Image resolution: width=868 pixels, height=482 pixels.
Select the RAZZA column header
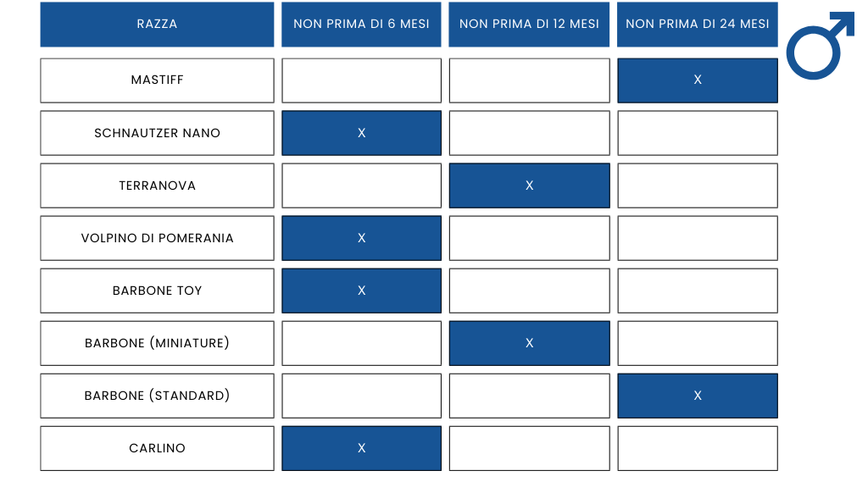pos(157,25)
